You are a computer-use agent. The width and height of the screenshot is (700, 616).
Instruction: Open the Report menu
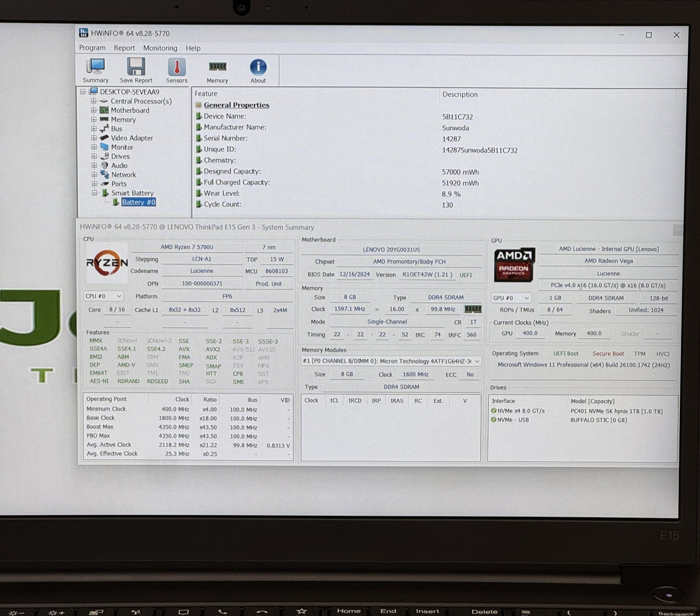point(124,48)
